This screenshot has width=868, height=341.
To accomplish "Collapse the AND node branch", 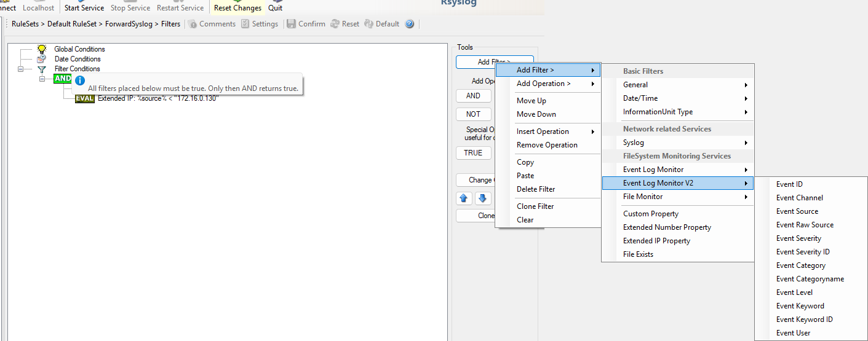I will [x=42, y=79].
